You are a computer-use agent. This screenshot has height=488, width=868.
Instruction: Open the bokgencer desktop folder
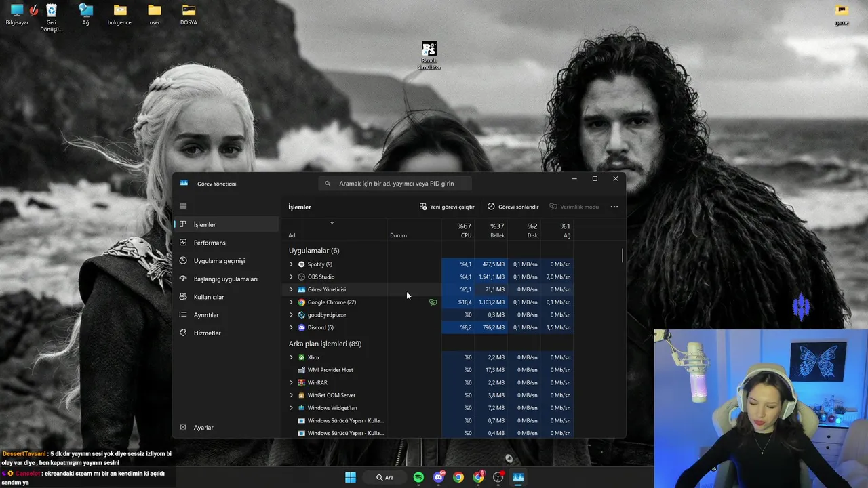[120, 14]
